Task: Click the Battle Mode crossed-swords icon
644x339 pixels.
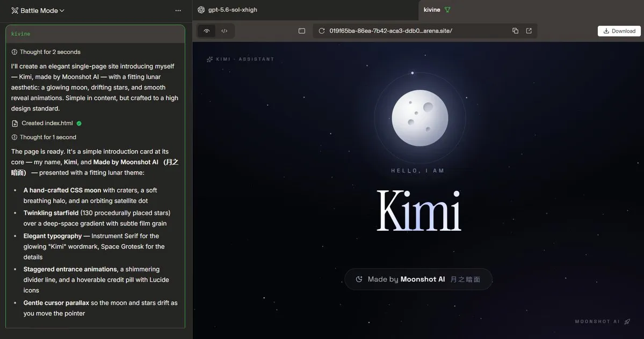Action: click(15, 11)
